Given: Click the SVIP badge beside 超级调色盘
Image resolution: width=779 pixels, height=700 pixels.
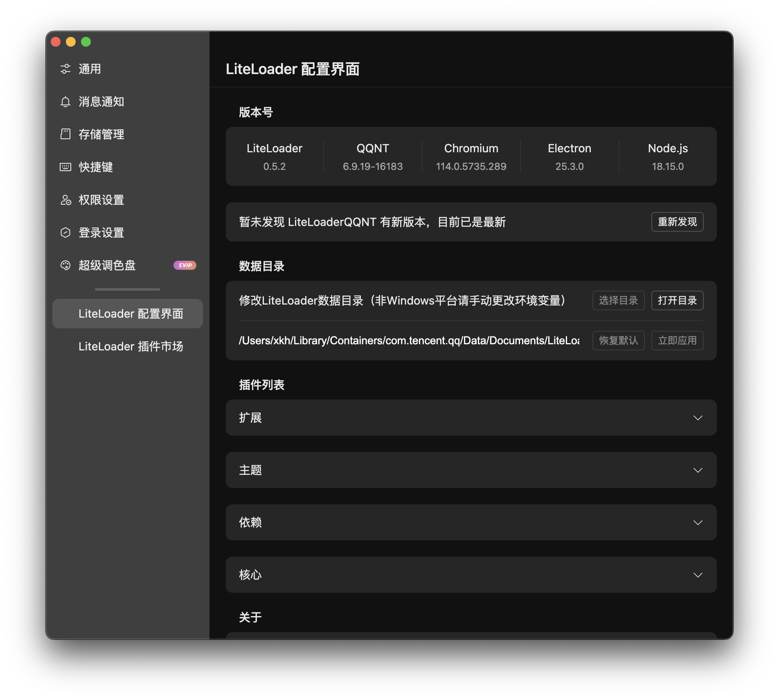Looking at the screenshot, I should pos(185,265).
